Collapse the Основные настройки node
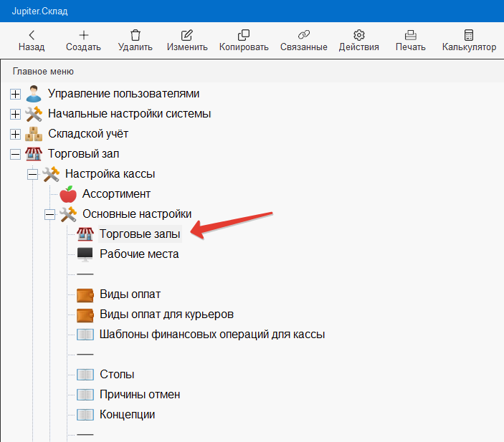 (49, 214)
